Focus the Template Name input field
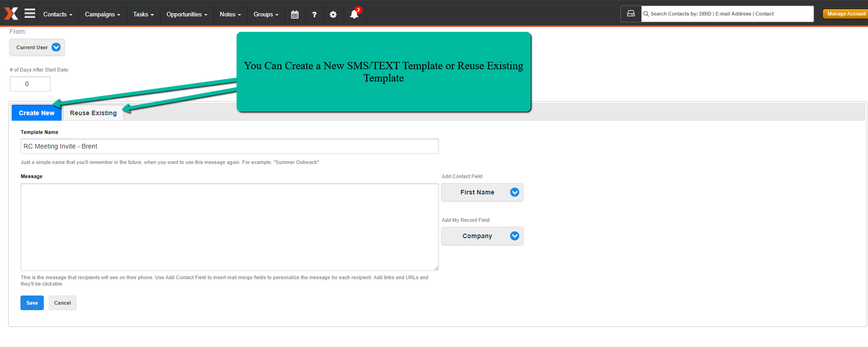868x347 pixels. click(230, 146)
